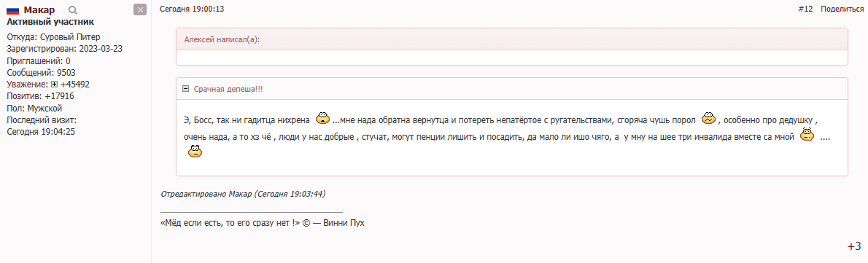
Task: Click the Russian flag icon beside Макар
Action: [x=12, y=10]
